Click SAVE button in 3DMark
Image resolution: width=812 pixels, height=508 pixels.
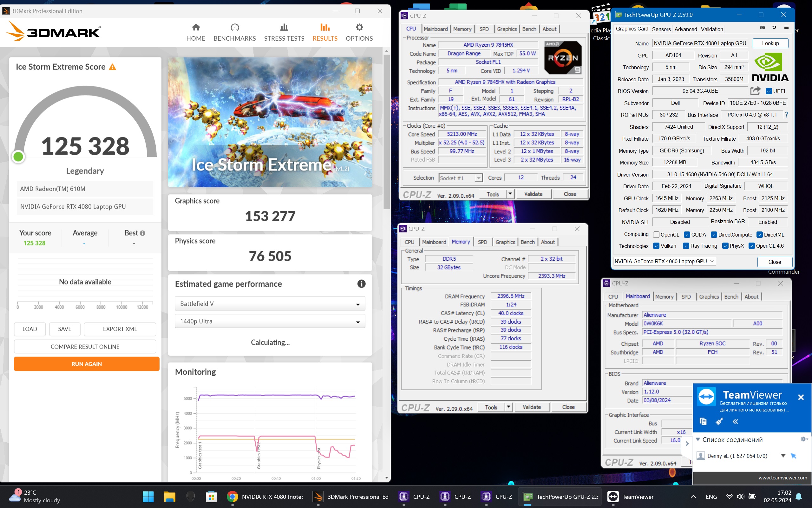click(64, 329)
